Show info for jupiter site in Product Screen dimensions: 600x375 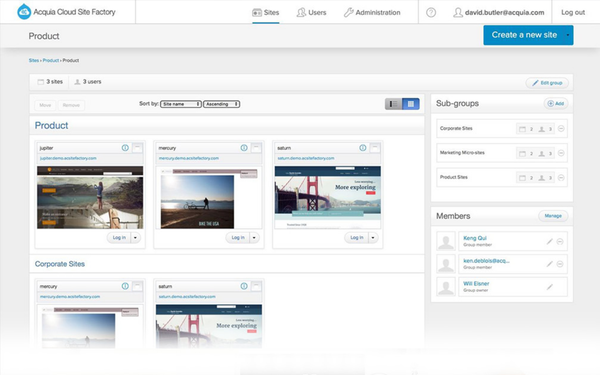(x=125, y=148)
